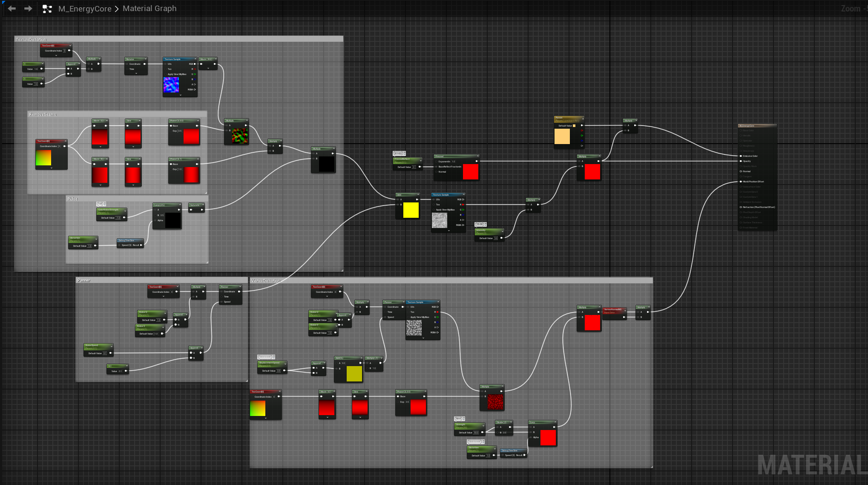
Task: Click the Material Graph breadcrumb label
Action: [x=149, y=9]
